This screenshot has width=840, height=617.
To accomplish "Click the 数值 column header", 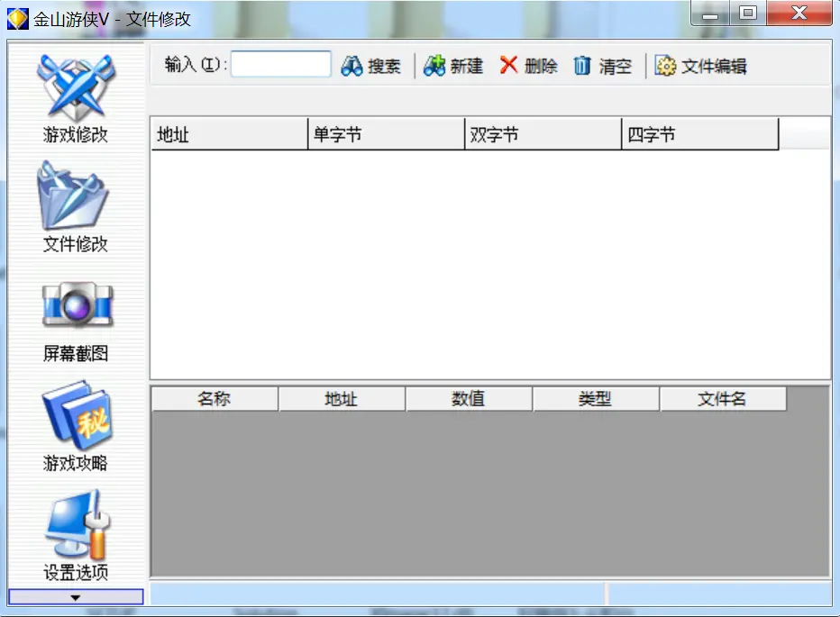I will tap(469, 399).
